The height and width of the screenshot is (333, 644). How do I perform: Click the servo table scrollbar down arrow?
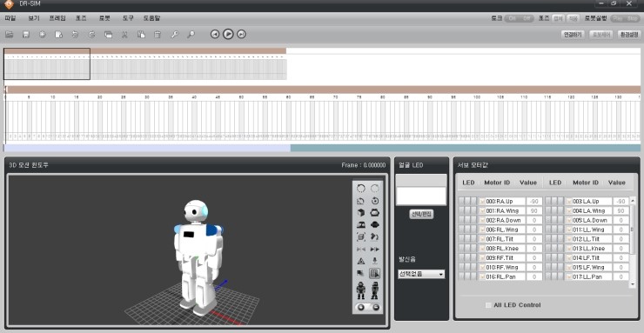632,283
